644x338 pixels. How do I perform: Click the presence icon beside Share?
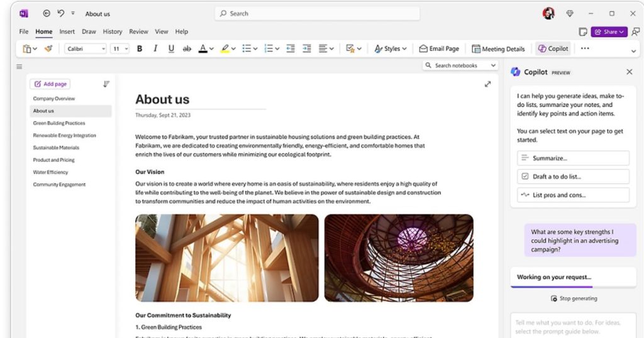635,31
